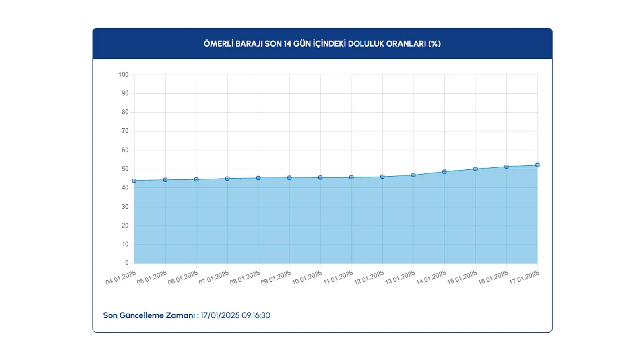
Task: Click the x-axis label 14.01.2025
Action: pyautogui.click(x=431, y=278)
